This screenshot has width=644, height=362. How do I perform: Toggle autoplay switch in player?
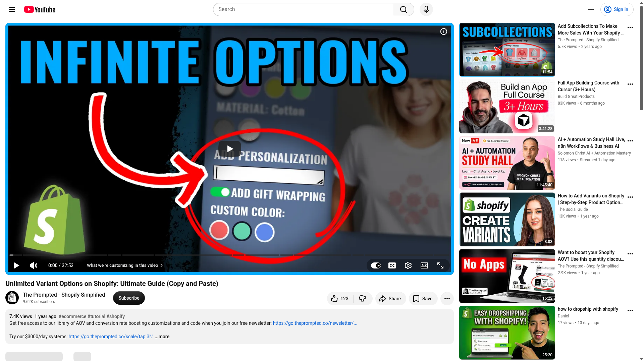(376, 265)
